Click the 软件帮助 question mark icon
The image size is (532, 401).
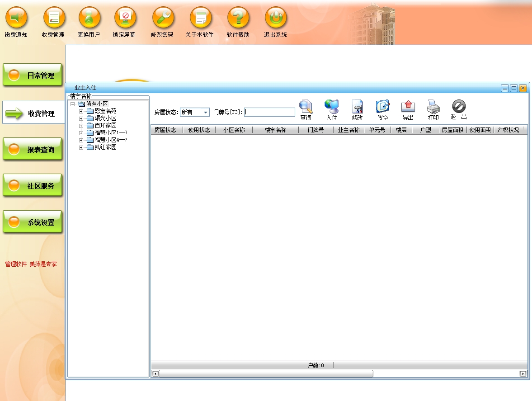point(238,18)
